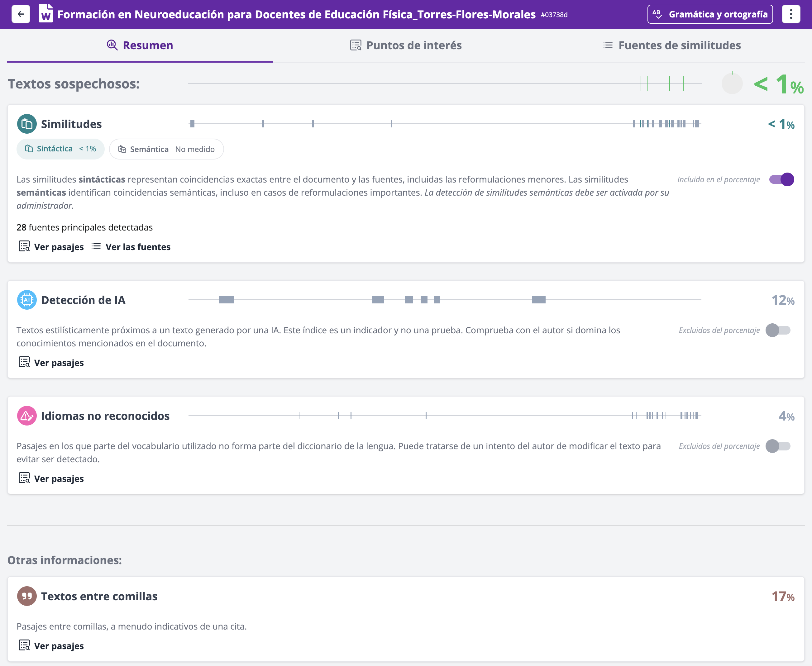Viewport: 812px width, 666px height.
Task: Open Gramática y ortografía checker
Action: click(x=710, y=14)
